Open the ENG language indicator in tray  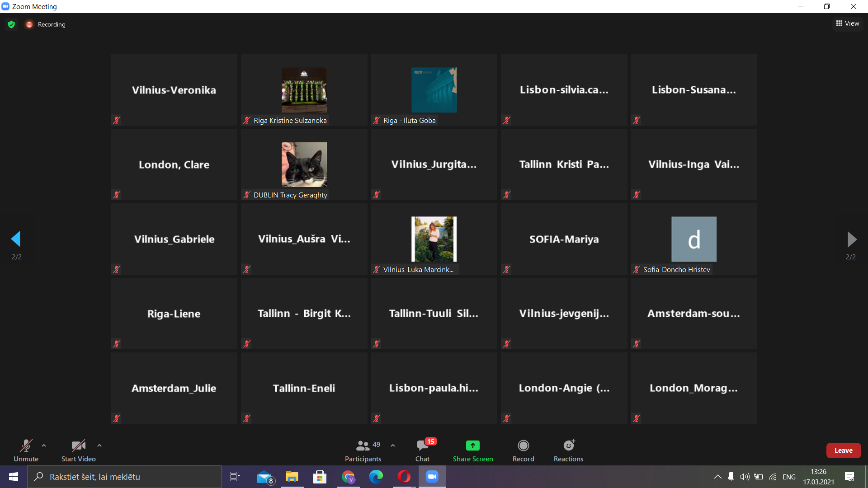pyautogui.click(x=789, y=477)
